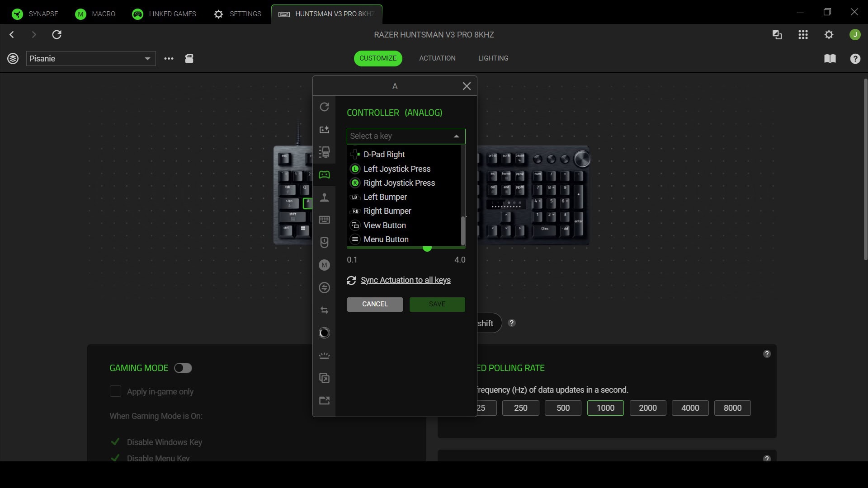Viewport: 868px width, 488px height.
Task: Toggle Gaming Mode on
Action: pyautogui.click(x=183, y=368)
